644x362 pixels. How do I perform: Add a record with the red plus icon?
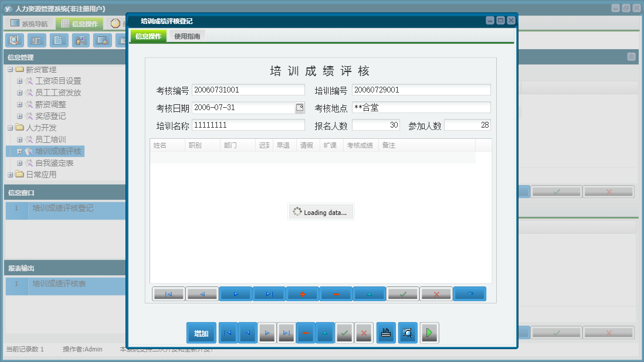303,293
